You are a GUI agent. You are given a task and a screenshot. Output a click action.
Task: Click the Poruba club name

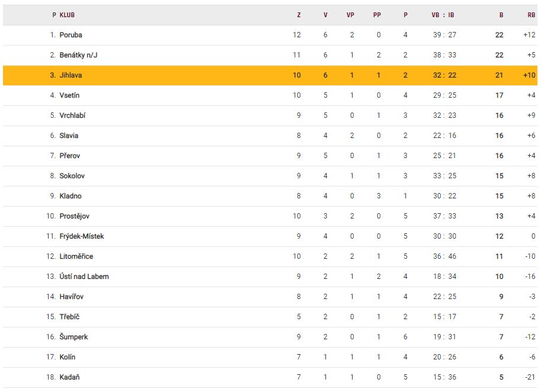[x=71, y=35]
